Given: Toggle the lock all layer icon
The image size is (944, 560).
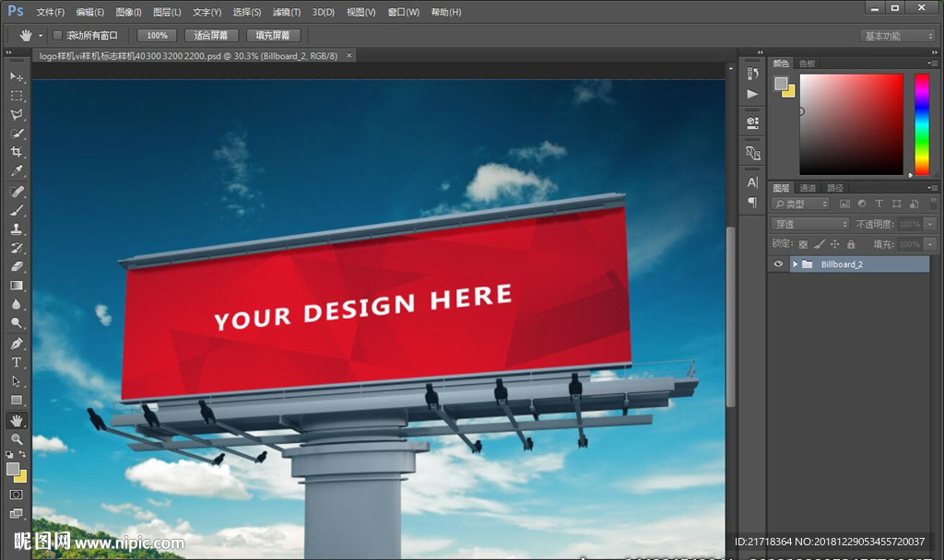Looking at the screenshot, I should point(851,244).
